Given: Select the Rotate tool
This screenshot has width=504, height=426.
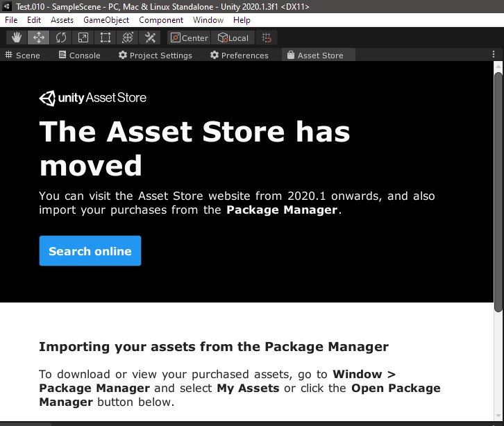Looking at the screenshot, I should click(61, 37).
